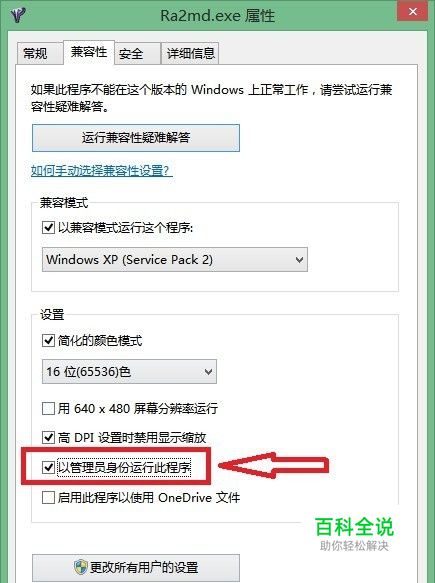Viewport: 435px width, 583px height.
Task: Open the 16 位(65536)色 color dropdown
Action: (129, 371)
